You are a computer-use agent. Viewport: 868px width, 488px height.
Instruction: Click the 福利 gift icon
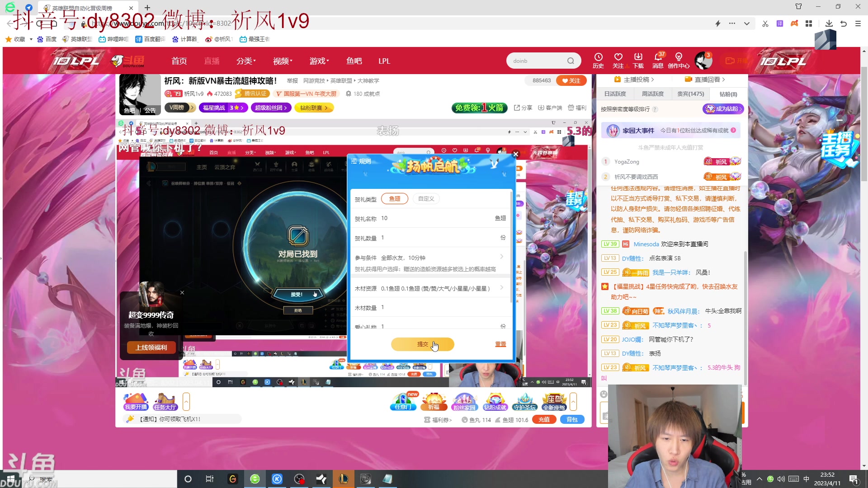(577, 108)
